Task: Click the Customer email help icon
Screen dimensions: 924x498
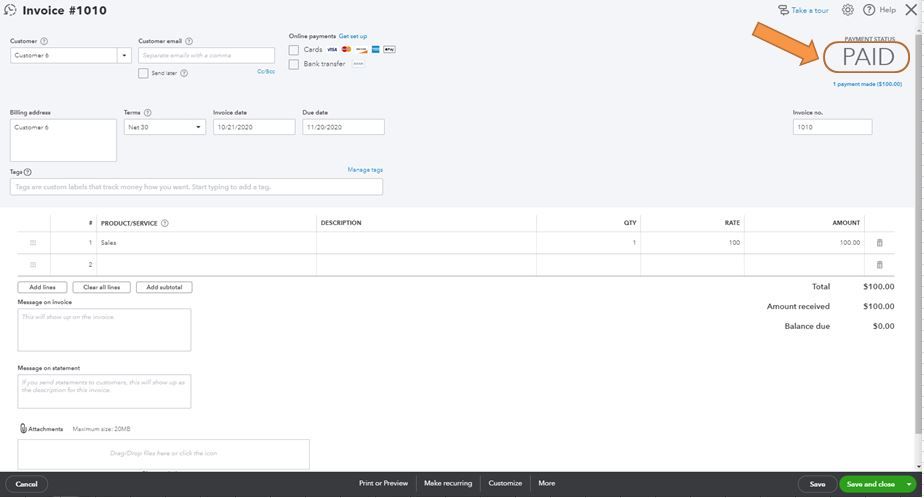Action: pos(189,41)
